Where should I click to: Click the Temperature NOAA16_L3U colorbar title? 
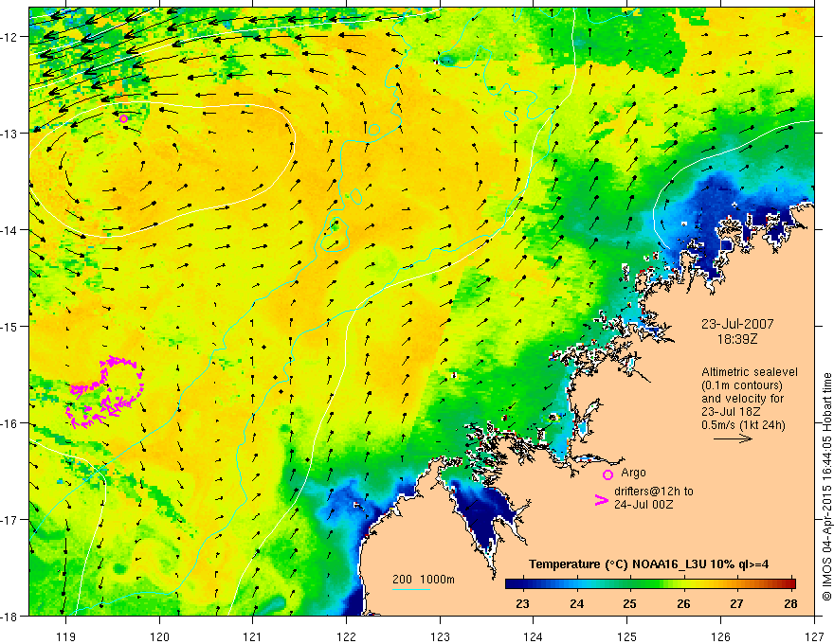point(648,564)
